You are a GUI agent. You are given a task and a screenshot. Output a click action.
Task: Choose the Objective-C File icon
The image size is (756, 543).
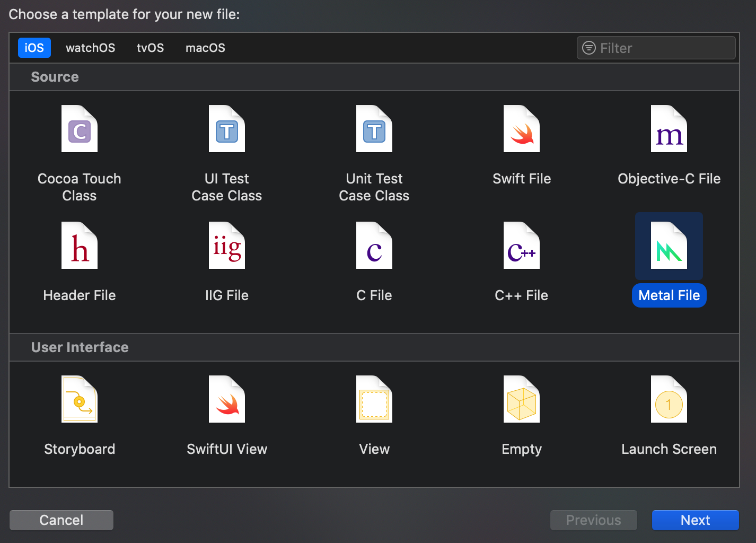point(669,129)
